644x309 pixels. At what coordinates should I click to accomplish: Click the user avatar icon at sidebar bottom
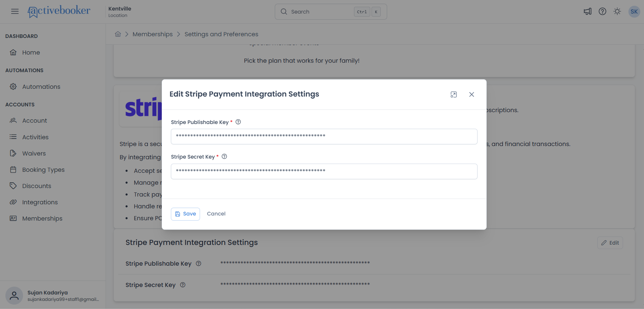point(14,295)
